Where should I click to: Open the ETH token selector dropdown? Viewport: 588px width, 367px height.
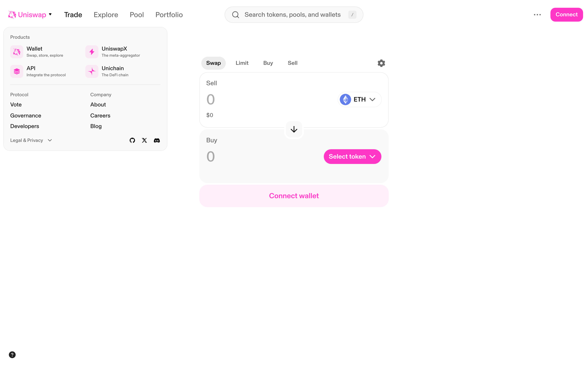pyautogui.click(x=359, y=99)
